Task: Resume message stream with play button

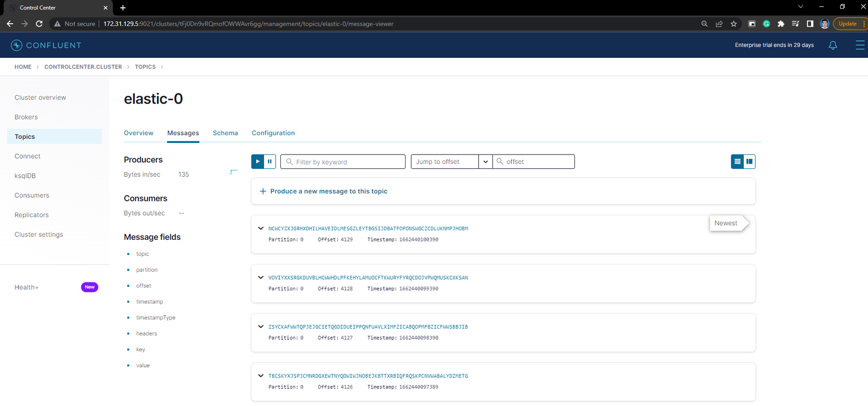Action: point(258,161)
